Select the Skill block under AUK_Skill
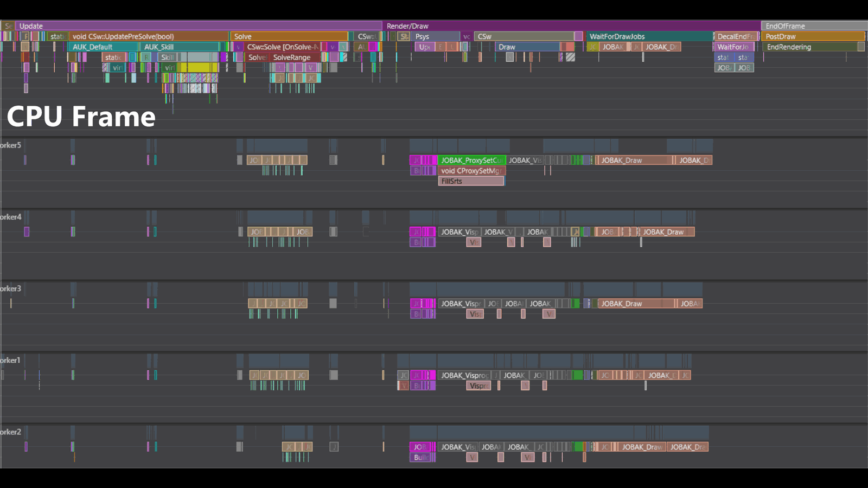 point(167,57)
